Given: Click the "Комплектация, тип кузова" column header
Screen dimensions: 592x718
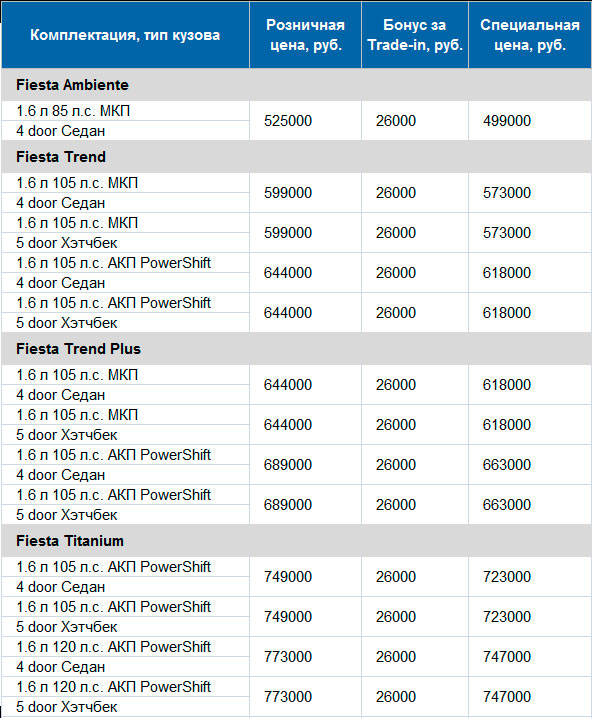Looking at the screenshot, I should (125, 35).
